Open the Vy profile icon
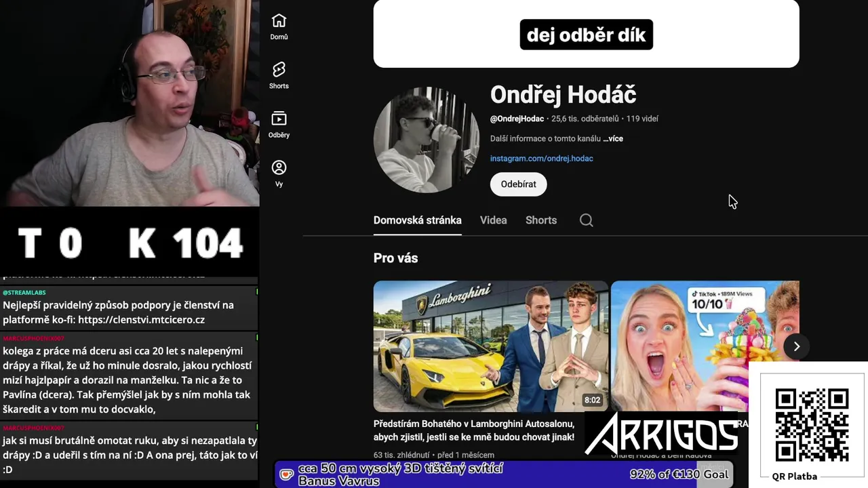 [x=279, y=174]
